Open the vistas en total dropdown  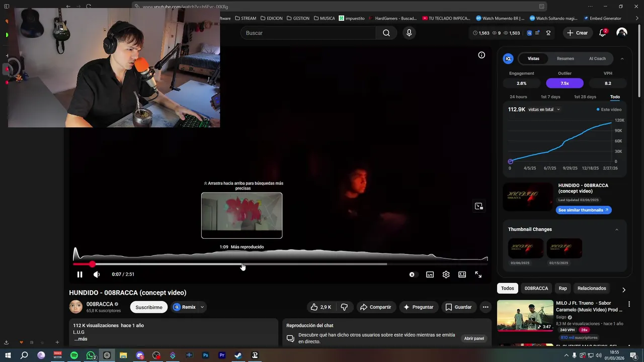(544, 110)
